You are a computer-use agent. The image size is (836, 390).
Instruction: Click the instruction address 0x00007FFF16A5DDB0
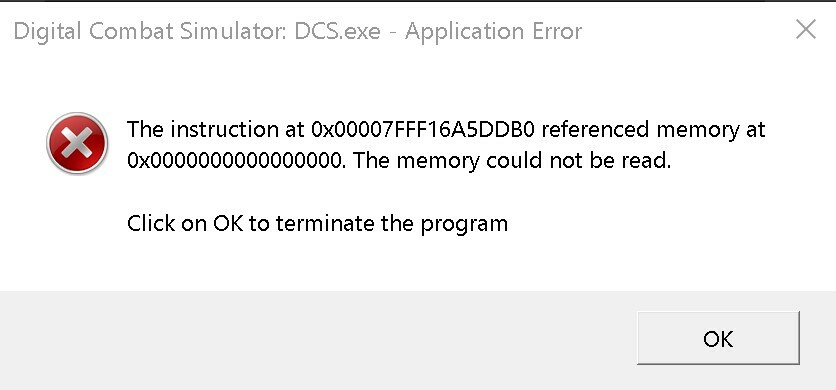[x=422, y=129]
